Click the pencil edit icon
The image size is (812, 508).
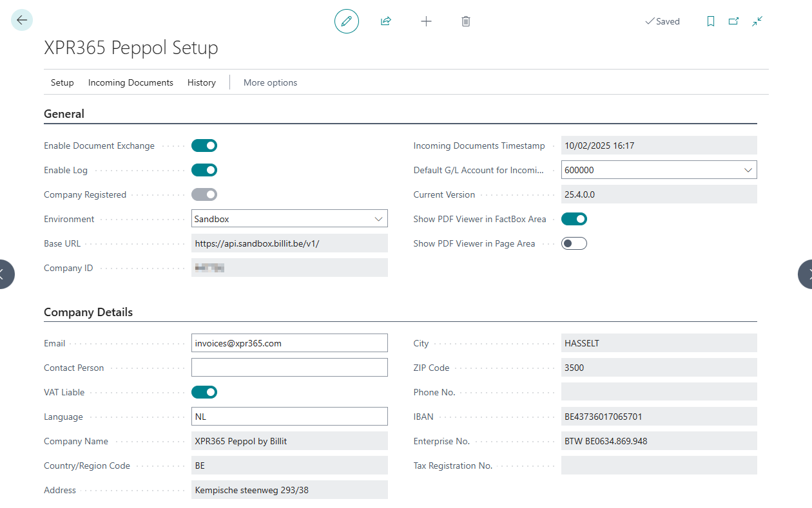tap(347, 21)
